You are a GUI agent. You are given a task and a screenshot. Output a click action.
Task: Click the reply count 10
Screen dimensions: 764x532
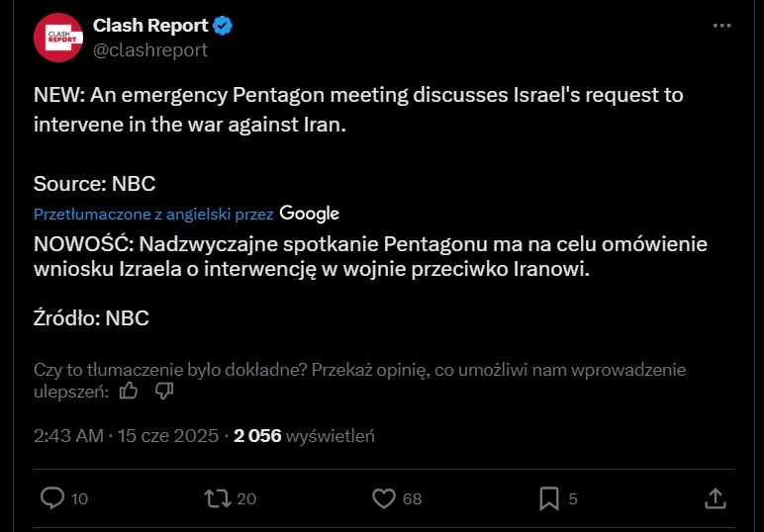point(80,499)
